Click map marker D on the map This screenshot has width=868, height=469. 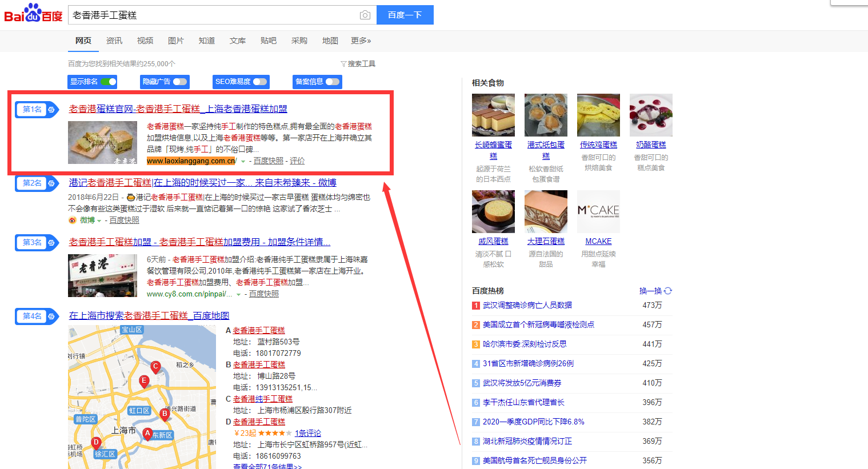pyautogui.click(x=97, y=443)
